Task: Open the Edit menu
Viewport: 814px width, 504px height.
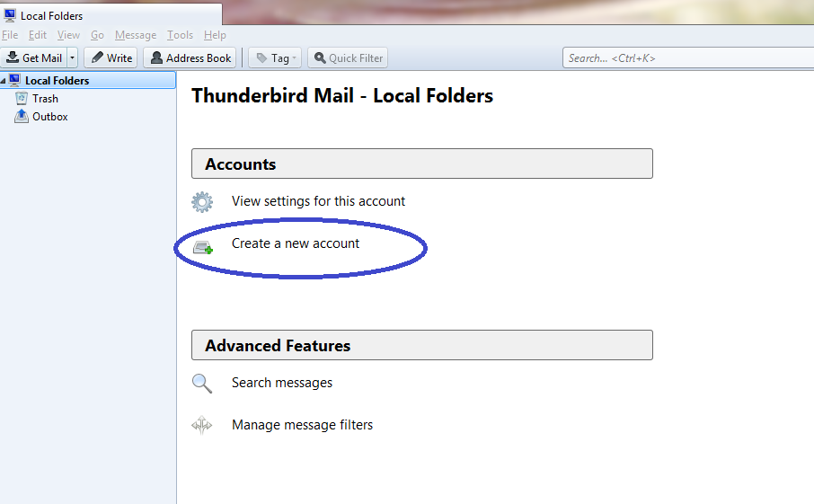Action: point(38,35)
